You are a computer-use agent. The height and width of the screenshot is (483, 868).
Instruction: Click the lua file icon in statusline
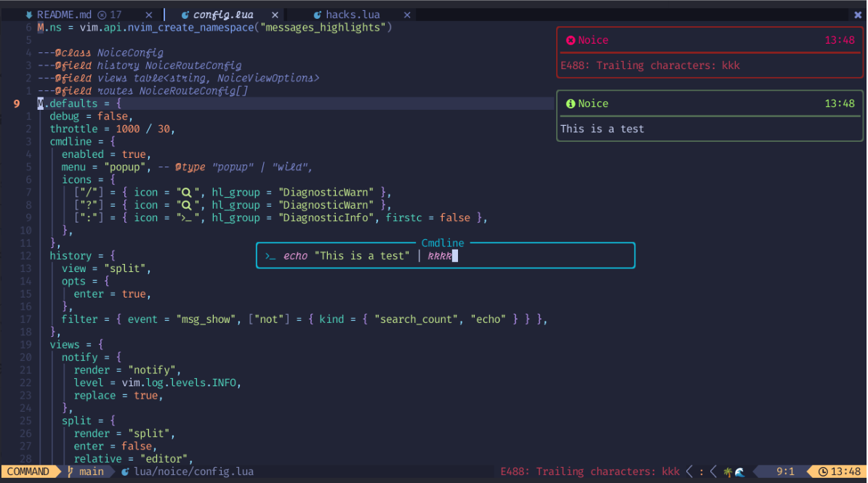[125, 472]
